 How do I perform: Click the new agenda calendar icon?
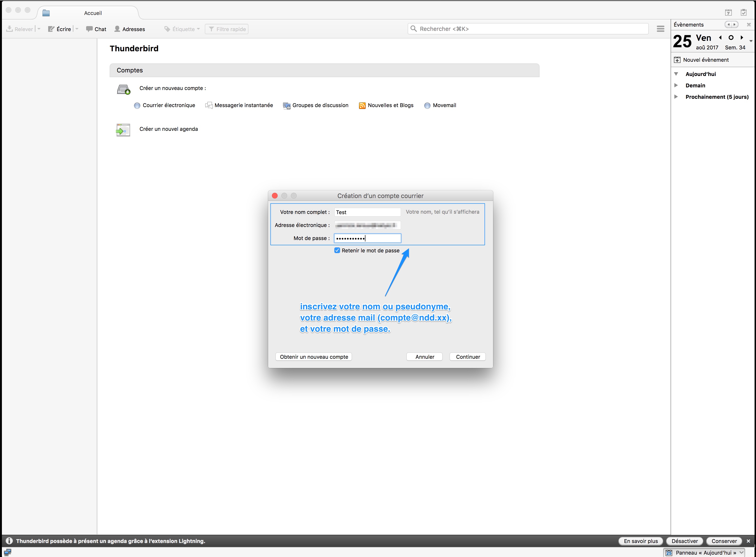[x=123, y=130]
